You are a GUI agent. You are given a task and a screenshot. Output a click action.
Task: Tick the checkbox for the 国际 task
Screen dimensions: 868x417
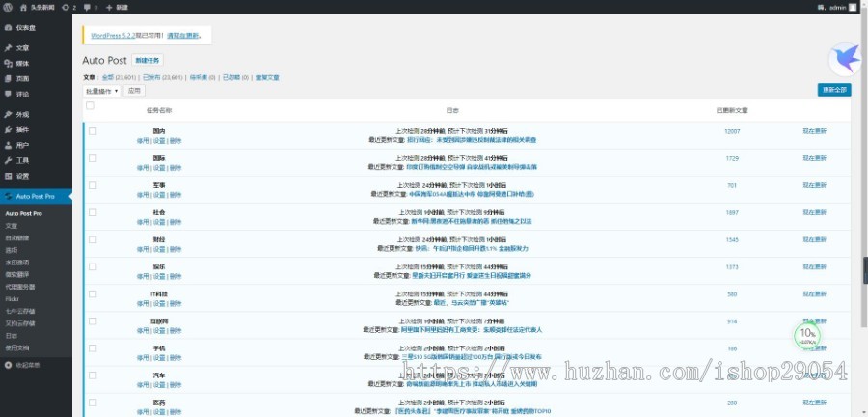(x=93, y=158)
